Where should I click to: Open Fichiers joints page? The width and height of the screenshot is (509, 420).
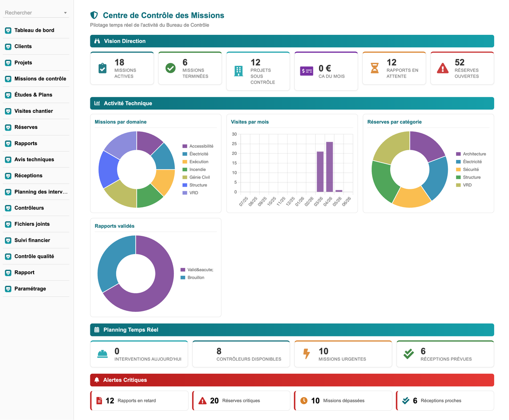pyautogui.click(x=36, y=224)
